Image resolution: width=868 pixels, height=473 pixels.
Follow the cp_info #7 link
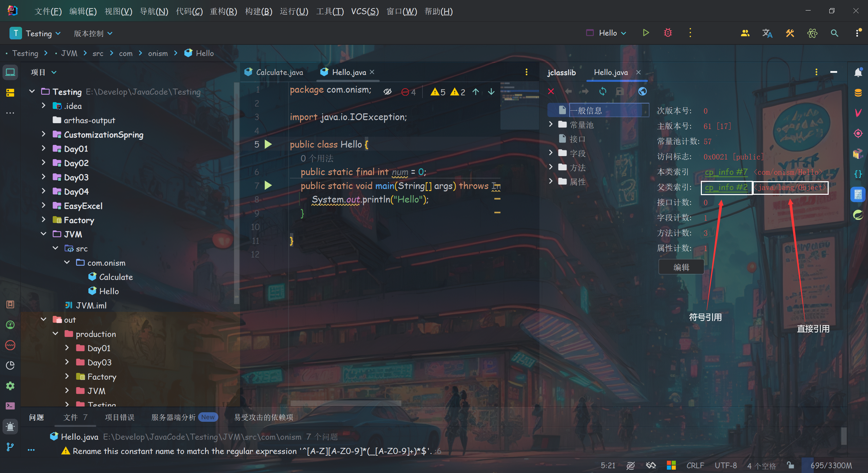(726, 172)
